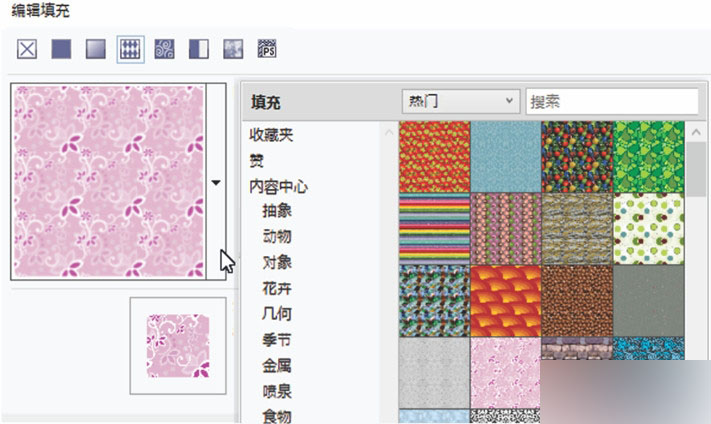Screen dimensions: 711x424
Task: Select 收藏夹 in the category list
Action: pyautogui.click(x=271, y=135)
